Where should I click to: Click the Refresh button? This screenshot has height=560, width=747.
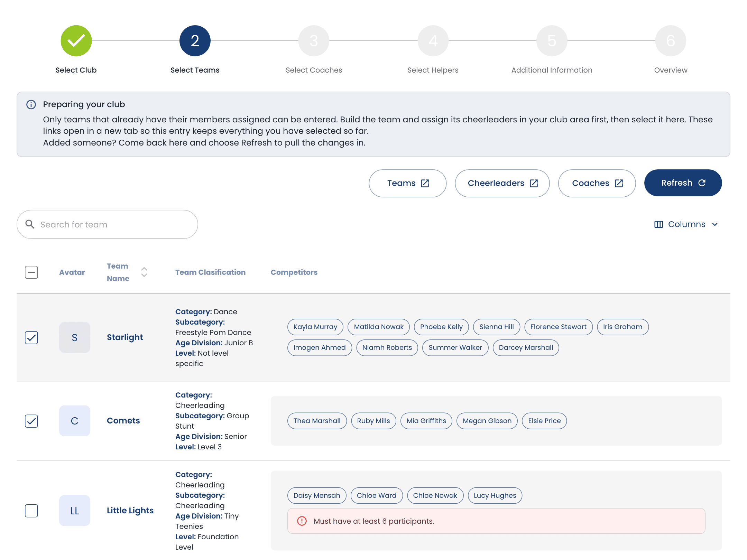pyautogui.click(x=683, y=183)
